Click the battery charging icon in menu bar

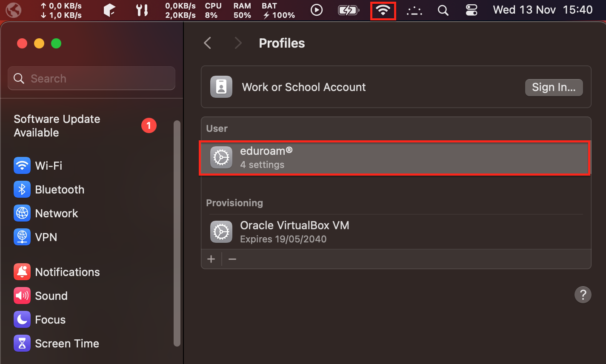[x=348, y=10]
